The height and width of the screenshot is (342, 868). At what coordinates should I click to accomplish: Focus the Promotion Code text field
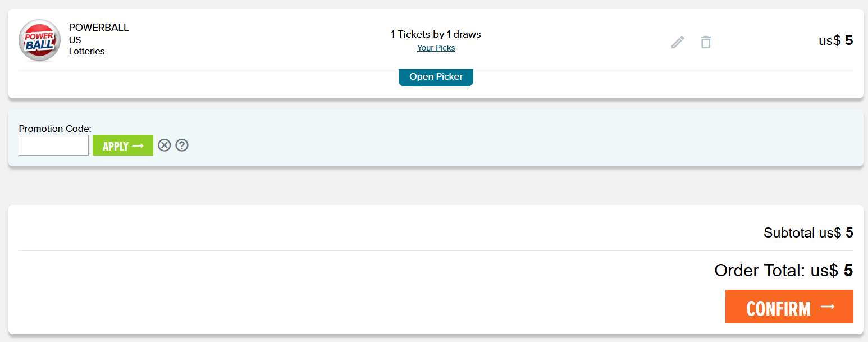54,145
